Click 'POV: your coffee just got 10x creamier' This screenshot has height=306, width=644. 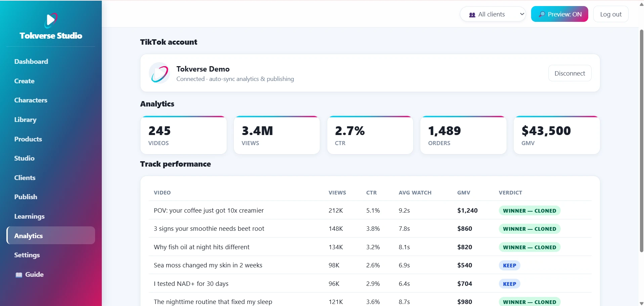coord(209,211)
